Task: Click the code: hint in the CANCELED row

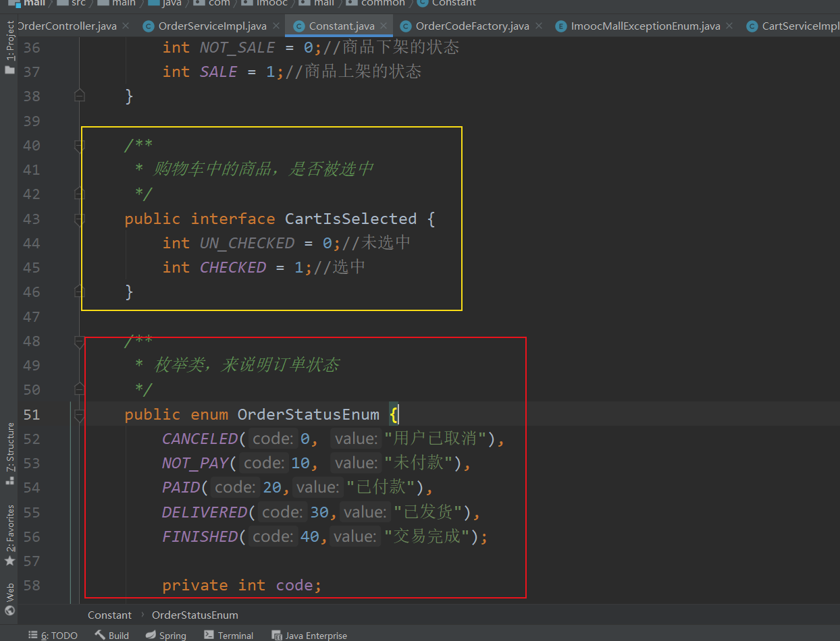Action: (273, 439)
